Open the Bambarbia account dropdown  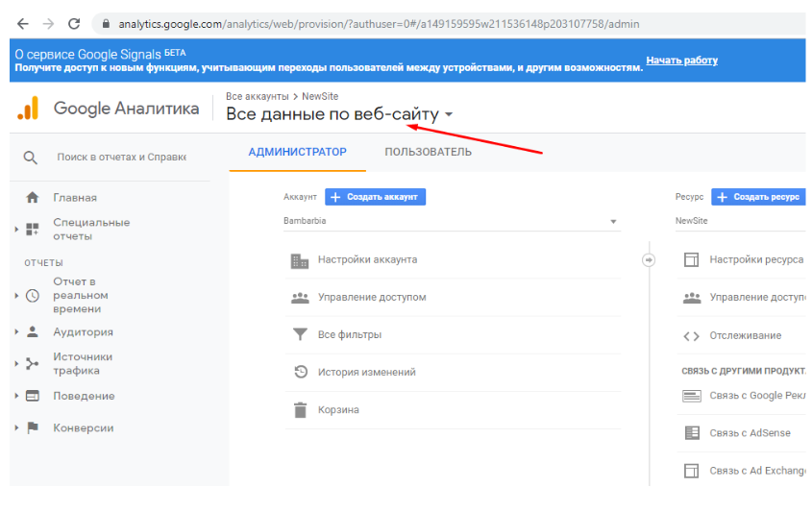click(x=452, y=221)
